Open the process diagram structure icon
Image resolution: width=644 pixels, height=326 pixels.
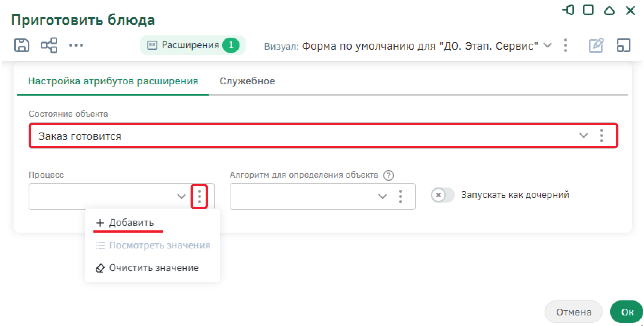click(x=49, y=45)
